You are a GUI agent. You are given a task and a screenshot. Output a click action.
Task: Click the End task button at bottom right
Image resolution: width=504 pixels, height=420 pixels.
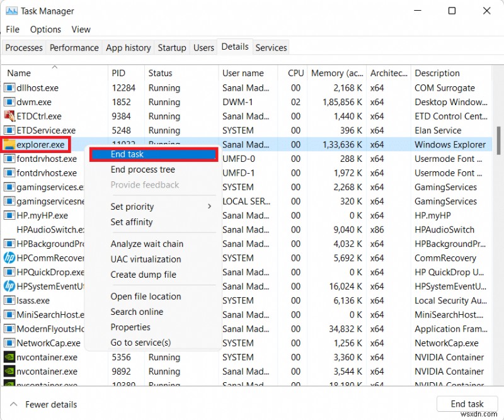tap(467, 404)
